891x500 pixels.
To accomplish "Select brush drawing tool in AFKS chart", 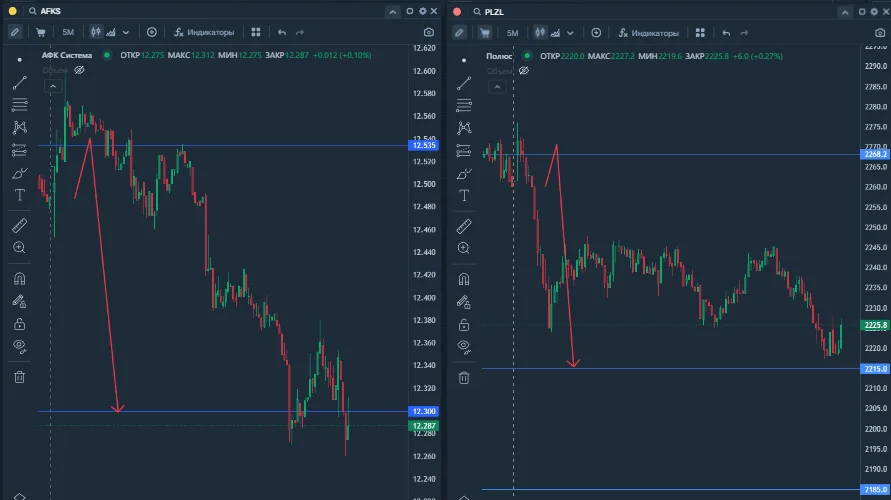I will tap(19, 173).
